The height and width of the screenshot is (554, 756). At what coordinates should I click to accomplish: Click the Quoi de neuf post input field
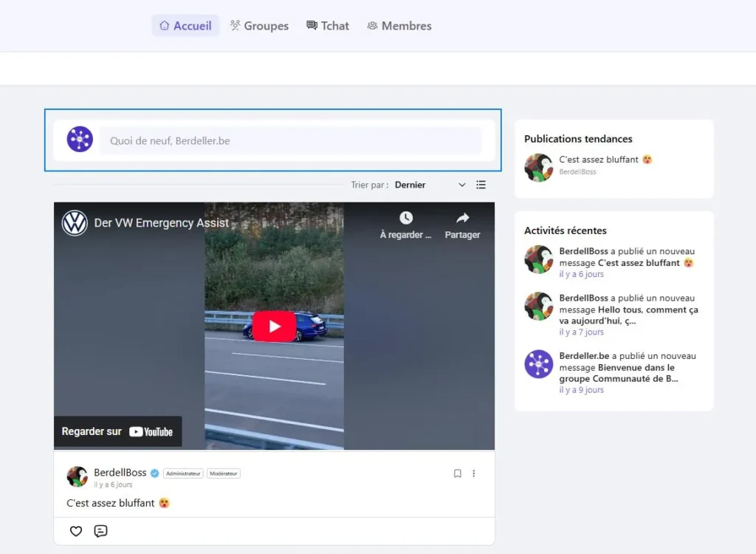click(290, 140)
